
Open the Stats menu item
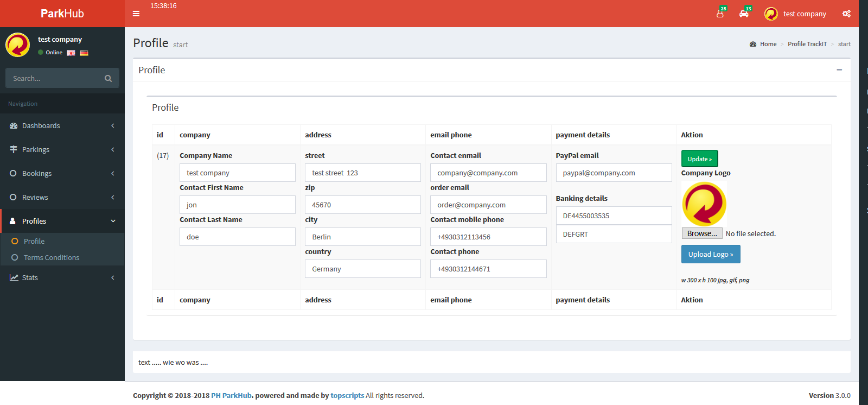tap(62, 277)
